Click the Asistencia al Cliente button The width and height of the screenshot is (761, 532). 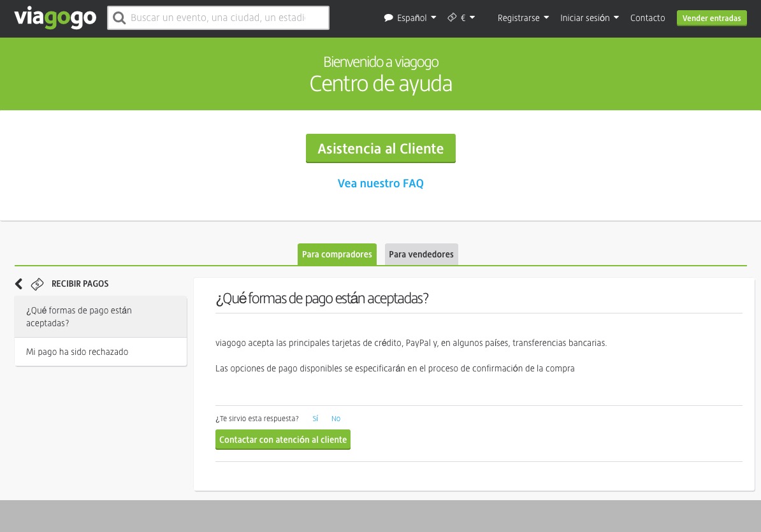380,148
